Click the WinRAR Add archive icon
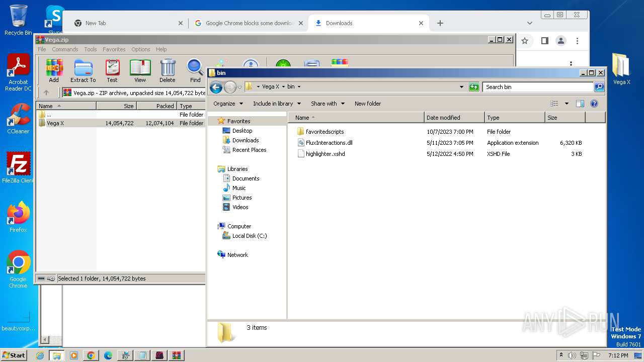The width and height of the screenshot is (644, 362). (x=54, y=70)
